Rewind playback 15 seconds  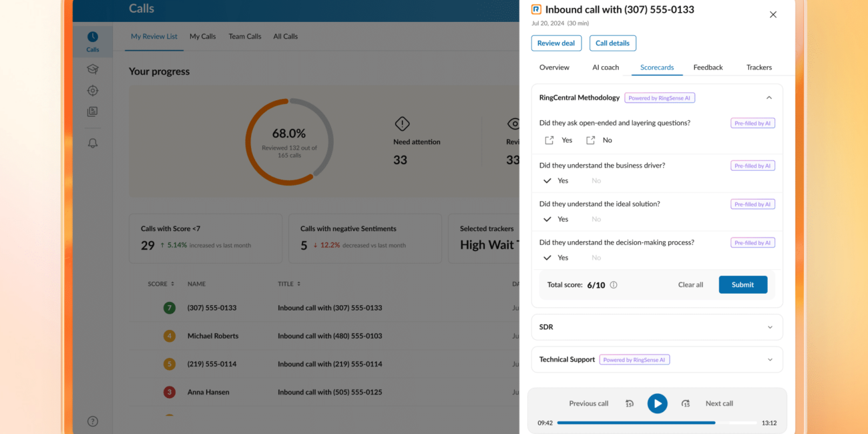point(630,403)
